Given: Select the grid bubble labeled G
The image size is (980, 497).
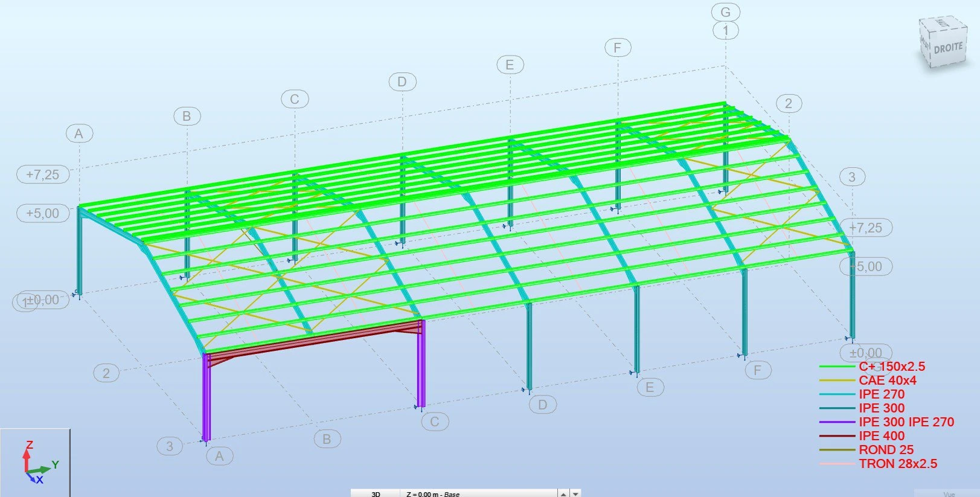Looking at the screenshot, I should pyautogui.click(x=725, y=12).
